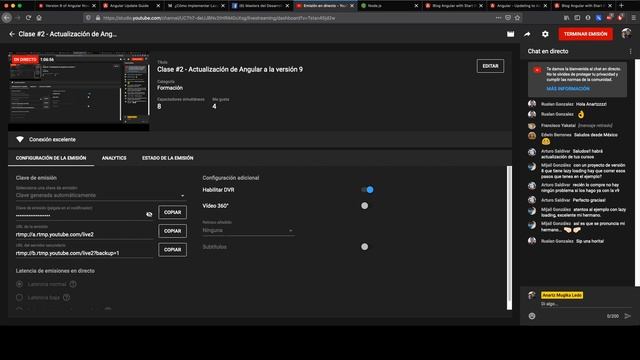The image size is (640, 360).
Task: Click the browser home button
Action: pos(39,18)
